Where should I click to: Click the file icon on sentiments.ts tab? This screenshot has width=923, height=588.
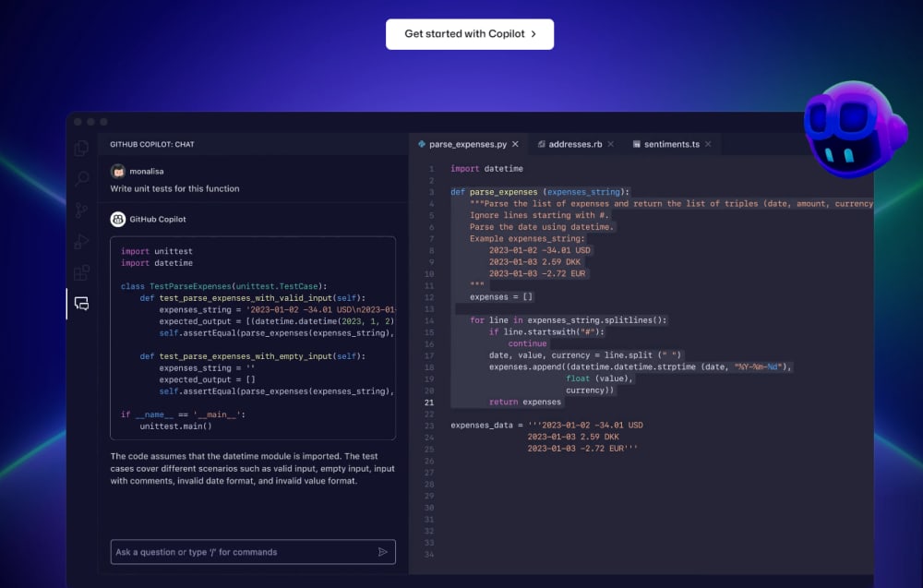(x=636, y=144)
